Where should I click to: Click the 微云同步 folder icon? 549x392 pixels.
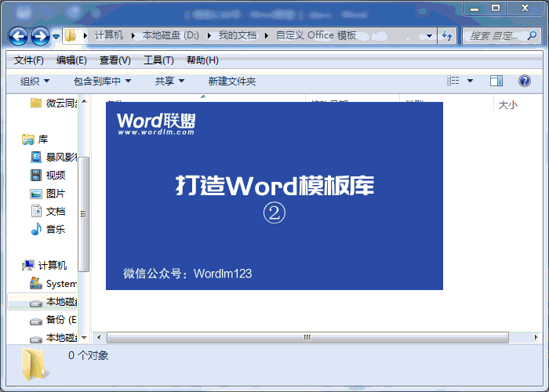coord(36,103)
